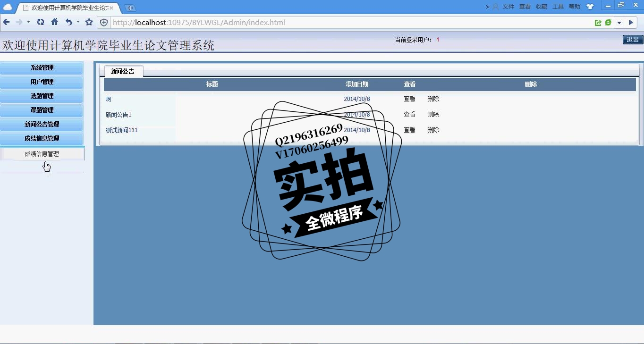Screen dimensions: 644x344
Task: Open the address bar dropdown arrow
Action: pyautogui.click(x=619, y=22)
